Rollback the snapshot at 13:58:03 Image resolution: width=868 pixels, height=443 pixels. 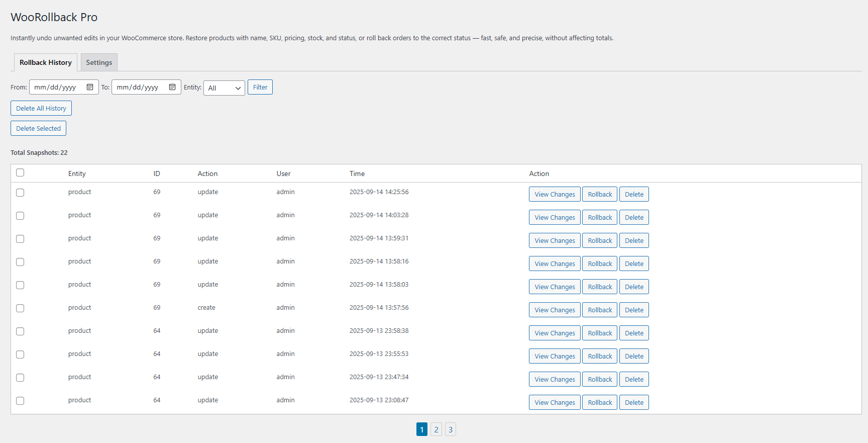[600, 287]
